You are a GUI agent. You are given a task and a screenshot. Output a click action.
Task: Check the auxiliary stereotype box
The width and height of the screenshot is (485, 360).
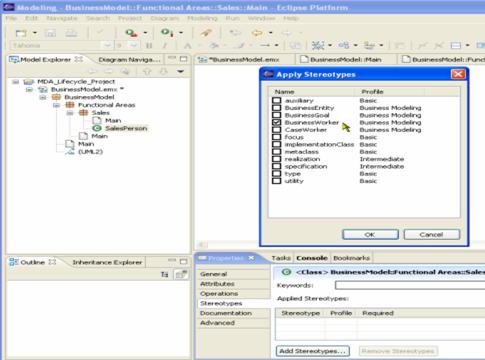tap(276, 100)
